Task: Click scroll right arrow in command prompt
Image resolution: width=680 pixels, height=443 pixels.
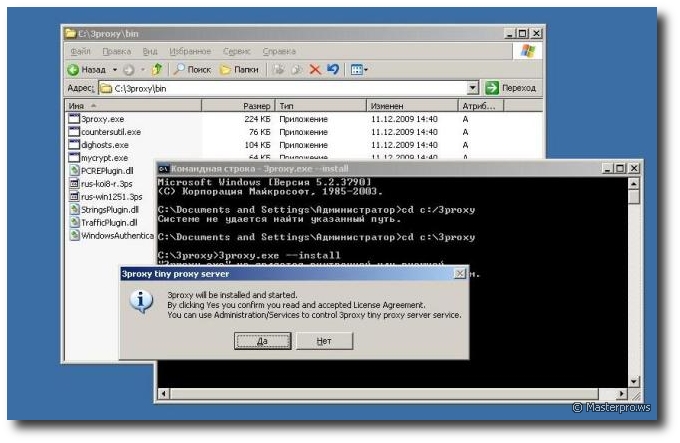Action: [622, 394]
